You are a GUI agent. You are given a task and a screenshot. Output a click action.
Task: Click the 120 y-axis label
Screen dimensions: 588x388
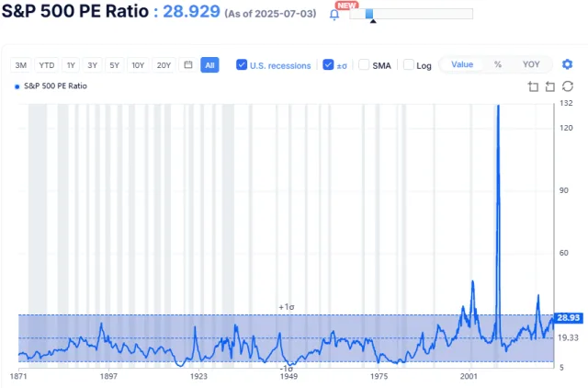click(566, 128)
